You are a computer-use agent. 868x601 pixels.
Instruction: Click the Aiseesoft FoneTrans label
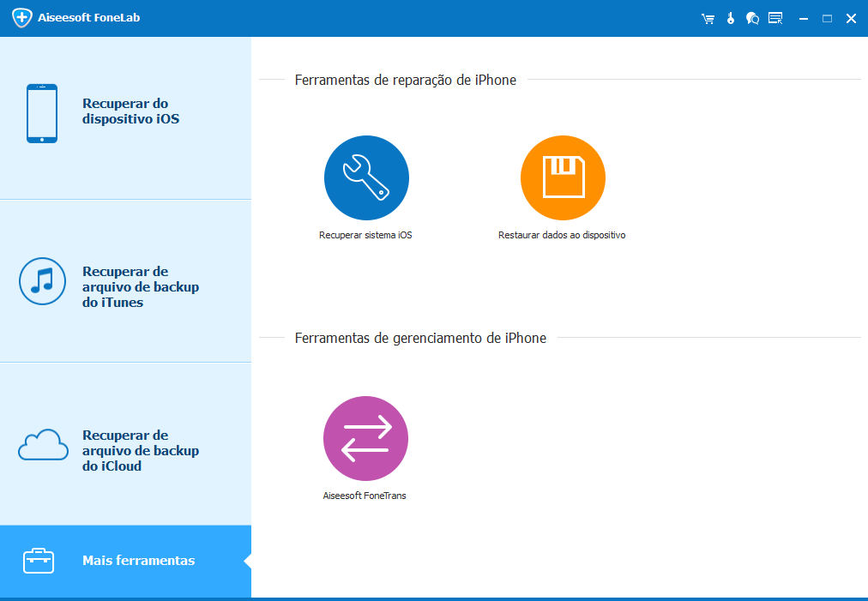365,496
